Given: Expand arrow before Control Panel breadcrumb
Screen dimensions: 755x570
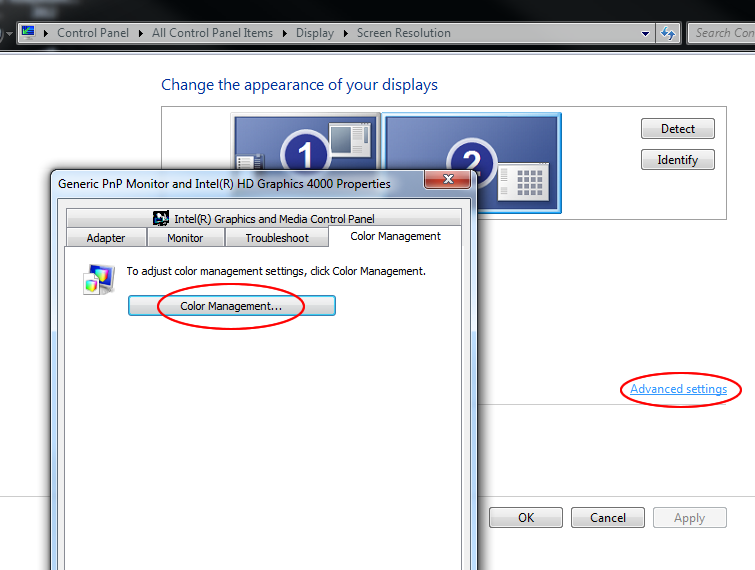Looking at the screenshot, I should click(x=46, y=33).
